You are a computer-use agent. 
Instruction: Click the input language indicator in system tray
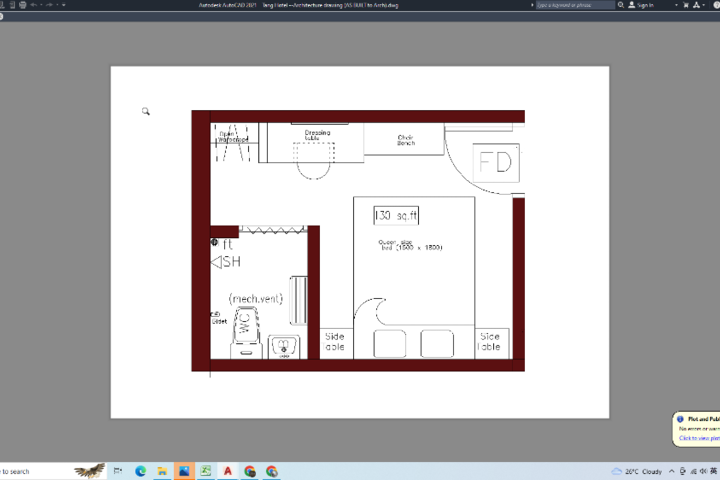714,471
